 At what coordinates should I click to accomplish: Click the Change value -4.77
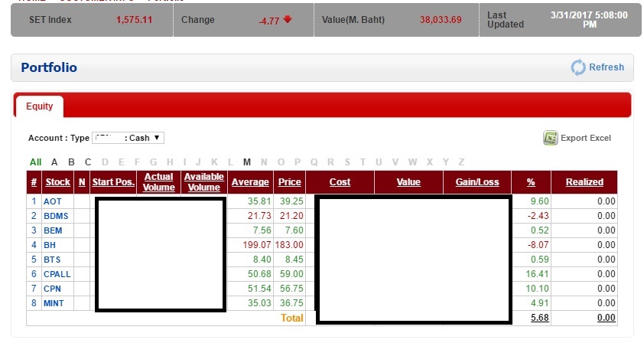269,21
